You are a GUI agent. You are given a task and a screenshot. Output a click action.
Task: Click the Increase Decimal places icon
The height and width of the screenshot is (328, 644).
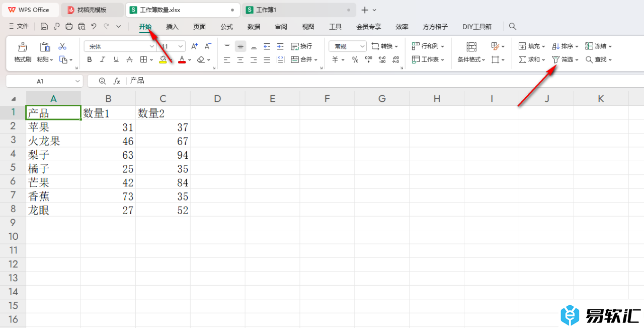[382, 59]
